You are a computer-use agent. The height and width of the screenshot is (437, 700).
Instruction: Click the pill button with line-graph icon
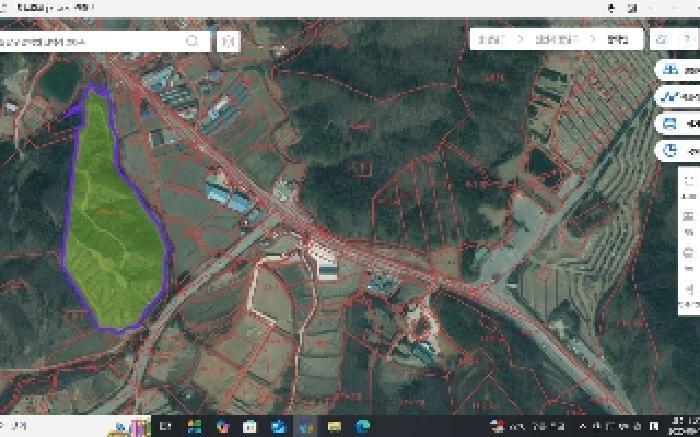pyautogui.click(x=678, y=96)
